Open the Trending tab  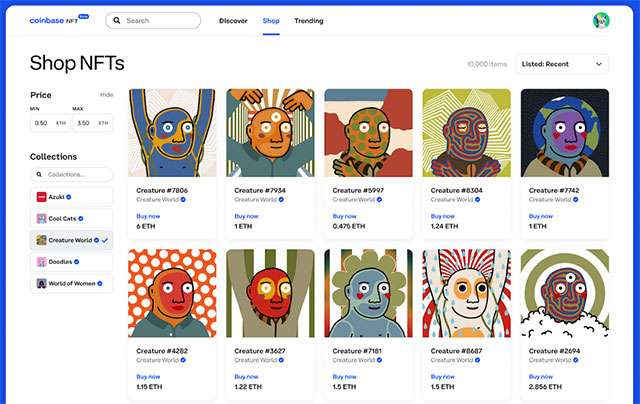308,20
